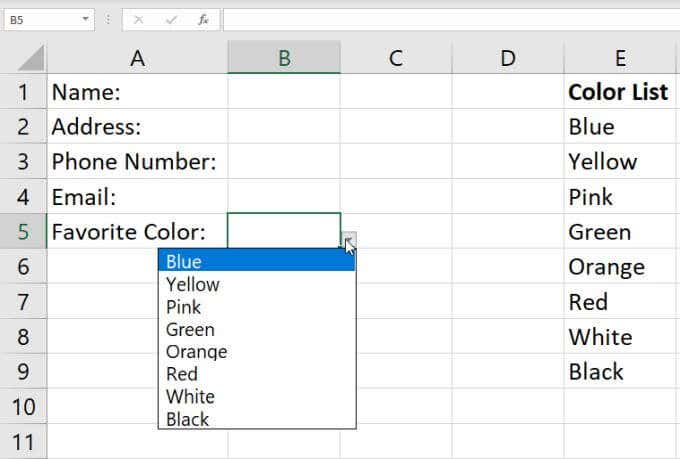Click the Enter checkmark icon in formula bar

coord(171,19)
